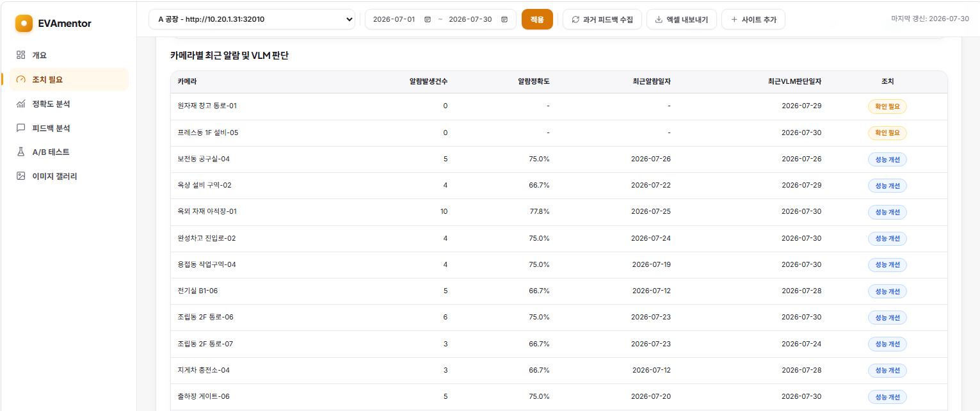Click the 마지막 갱신: 2026-07-30 text
Screen dimensions: 980x411
point(930,19)
